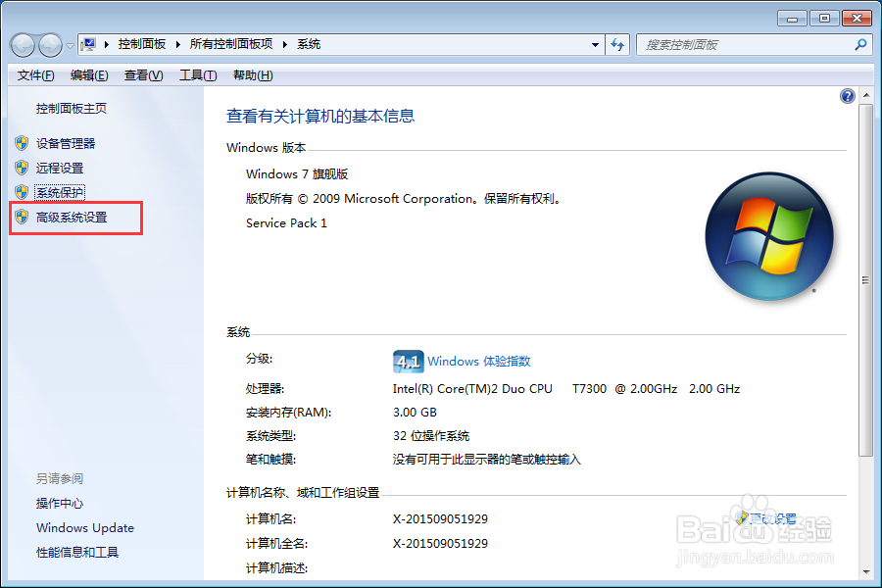
Task: Open 远程设置 link
Action: coord(60,169)
